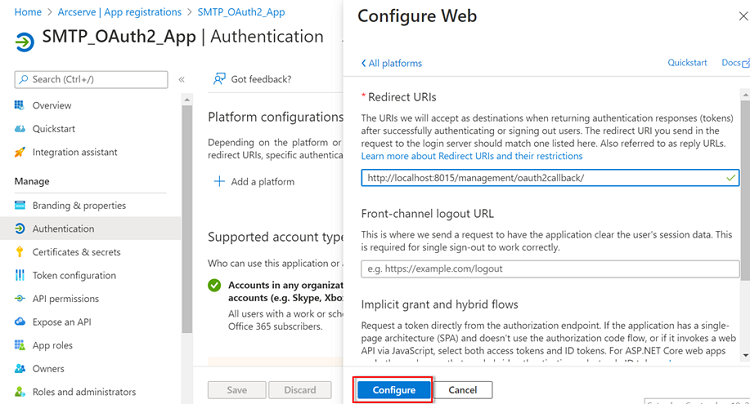This screenshot has width=750, height=404.
Task: Click the App roles grid icon
Action: (20, 345)
